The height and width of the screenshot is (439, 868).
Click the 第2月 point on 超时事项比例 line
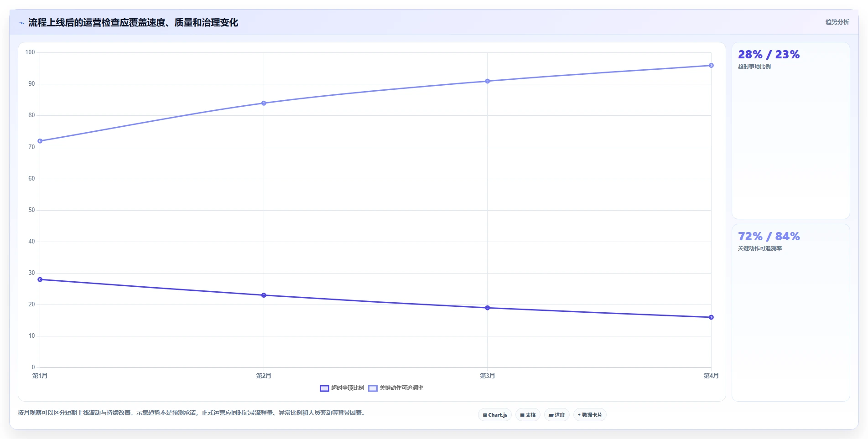pos(264,295)
